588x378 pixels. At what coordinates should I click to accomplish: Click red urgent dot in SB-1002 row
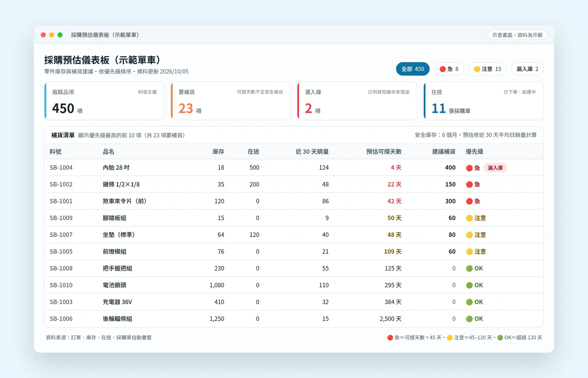point(469,184)
